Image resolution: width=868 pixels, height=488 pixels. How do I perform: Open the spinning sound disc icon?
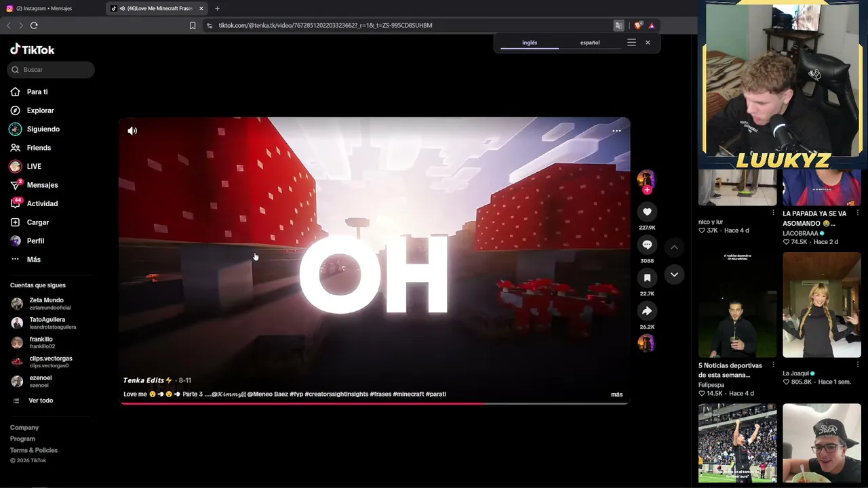point(646,343)
